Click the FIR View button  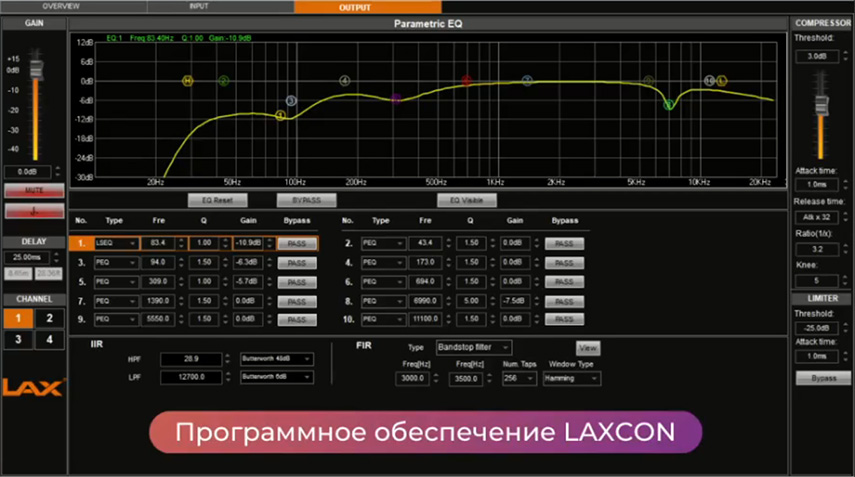588,348
